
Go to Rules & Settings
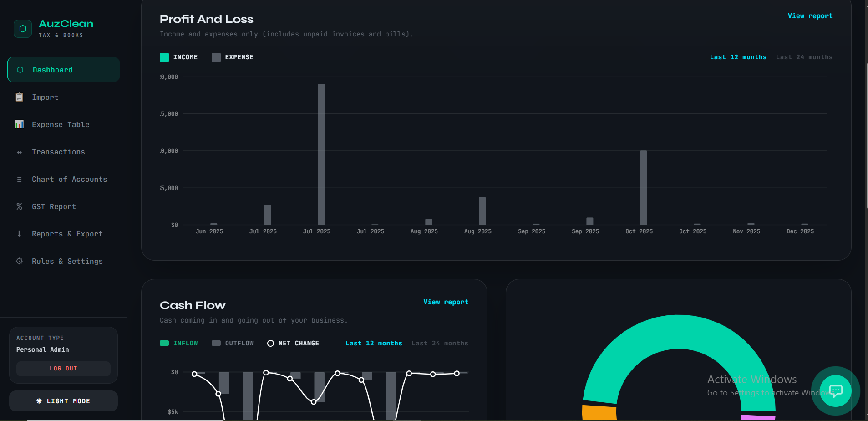(64, 261)
